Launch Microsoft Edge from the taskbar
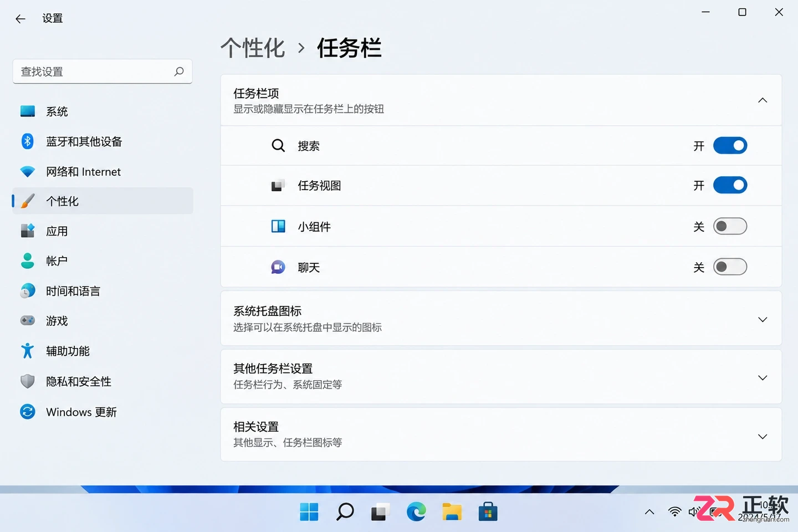The width and height of the screenshot is (798, 532). pyautogui.click(x=416, y=512)
